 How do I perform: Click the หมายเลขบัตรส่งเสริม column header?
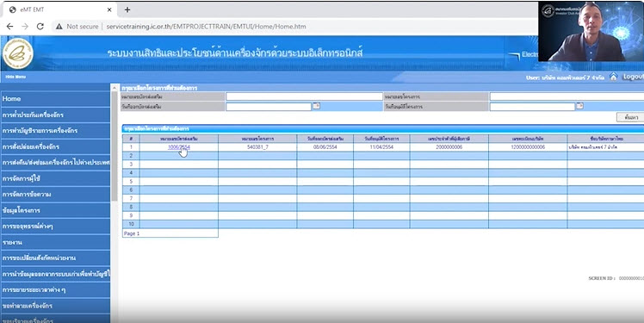tap(179, 139)
